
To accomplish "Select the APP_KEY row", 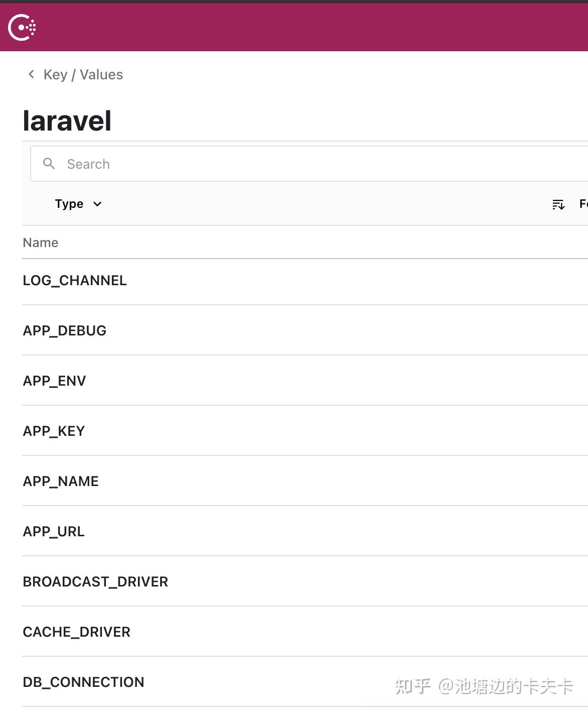I will pos(54,431).
